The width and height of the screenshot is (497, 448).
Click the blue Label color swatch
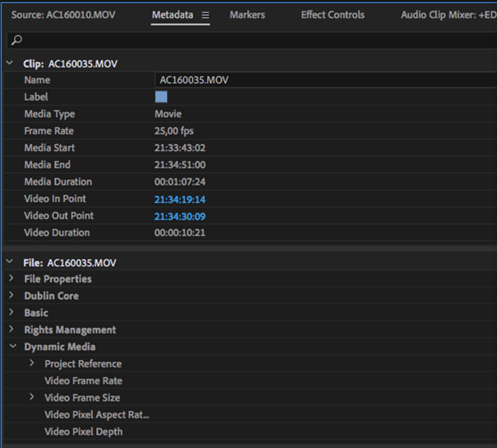(x=161, y=97)
